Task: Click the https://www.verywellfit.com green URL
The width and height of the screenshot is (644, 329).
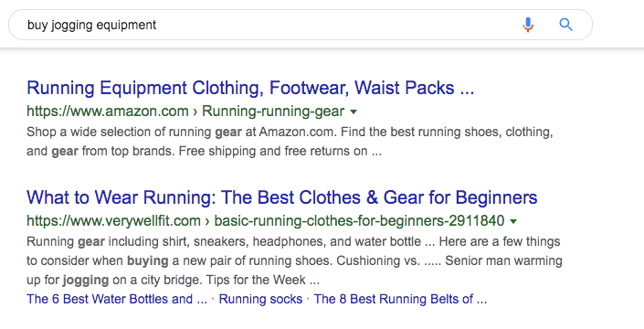Action: tap(113, 221)
